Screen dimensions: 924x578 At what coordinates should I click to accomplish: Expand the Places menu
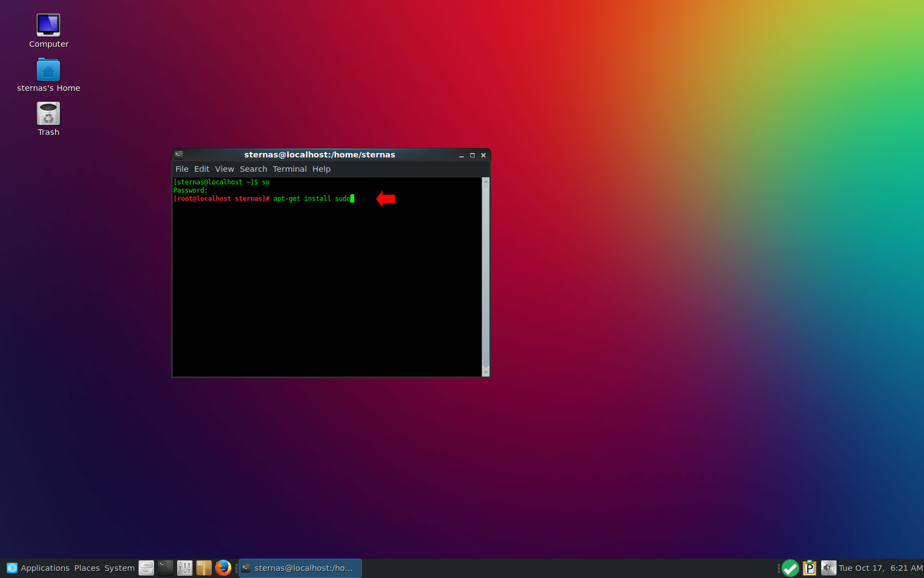click(87, 568)
